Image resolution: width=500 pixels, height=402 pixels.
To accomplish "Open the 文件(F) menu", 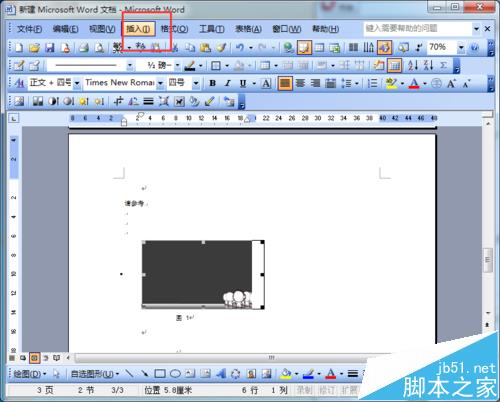I will pyautogui.click(x=29, y=29).
